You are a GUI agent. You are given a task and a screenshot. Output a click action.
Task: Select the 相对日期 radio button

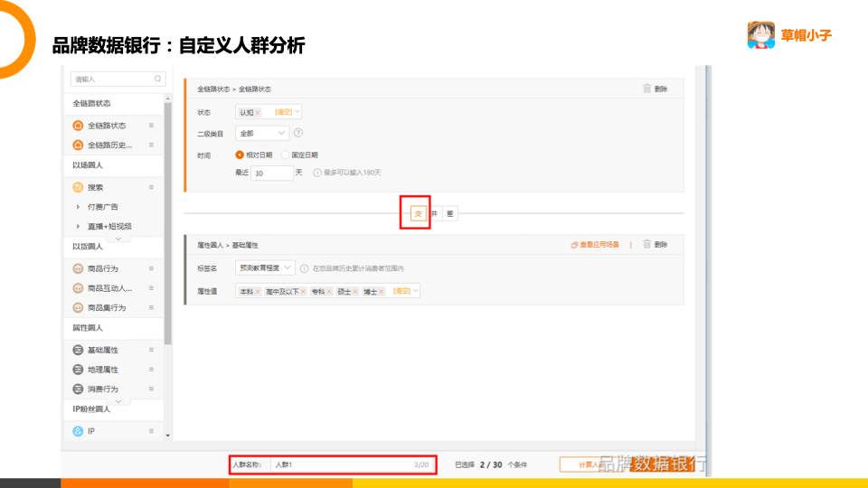(x=240, y=155)
